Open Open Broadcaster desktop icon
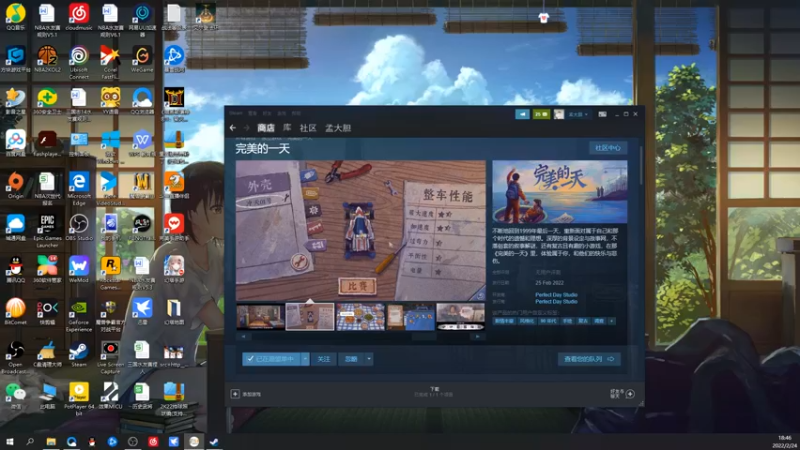This screenshot has width=800, height=450. click(x=15, y=358)
